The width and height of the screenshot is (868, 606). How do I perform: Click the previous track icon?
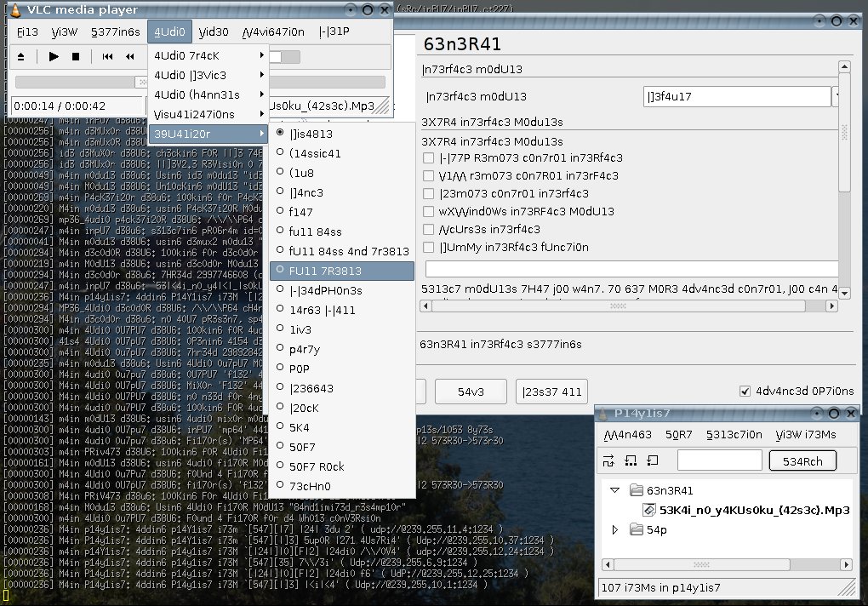point(108,57)
